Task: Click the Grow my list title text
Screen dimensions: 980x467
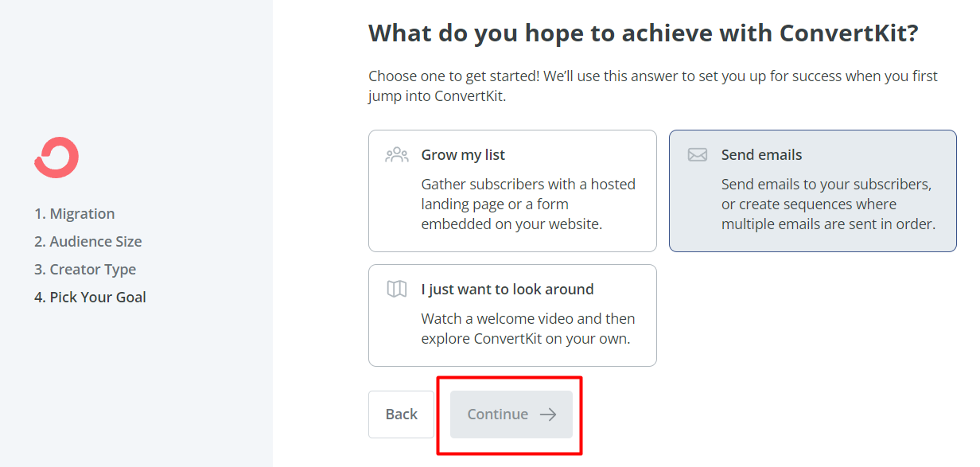Action: click(x=463, y=154)
